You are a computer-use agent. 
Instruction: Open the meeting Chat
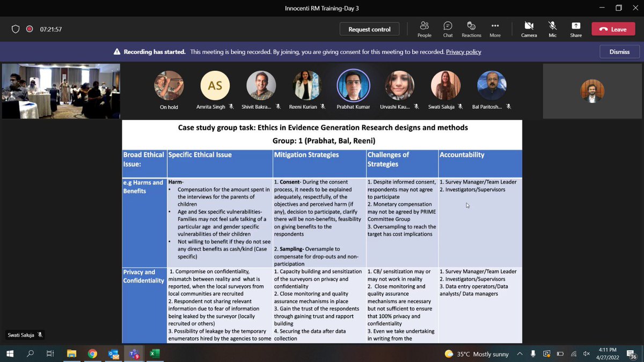[448, 28]
